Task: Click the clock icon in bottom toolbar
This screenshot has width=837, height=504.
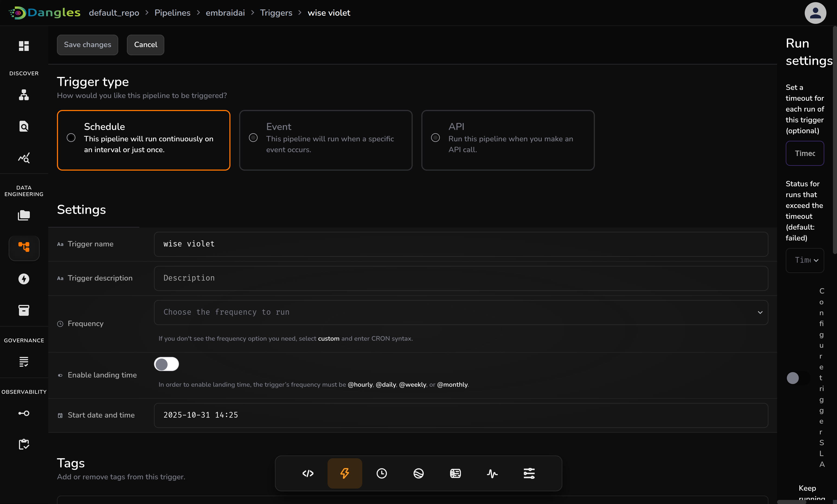Action: click(381, 473)
